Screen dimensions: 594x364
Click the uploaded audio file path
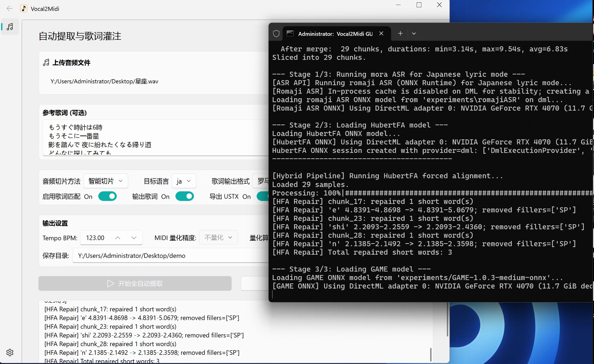(x=104, y=81)
